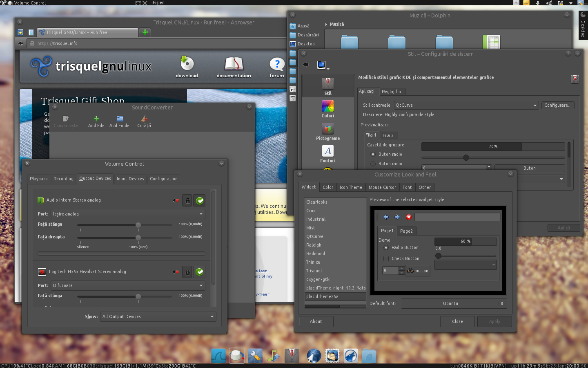Select the Culori category in system settings
The image size is (588, 368).
click(x=328, y=109)
